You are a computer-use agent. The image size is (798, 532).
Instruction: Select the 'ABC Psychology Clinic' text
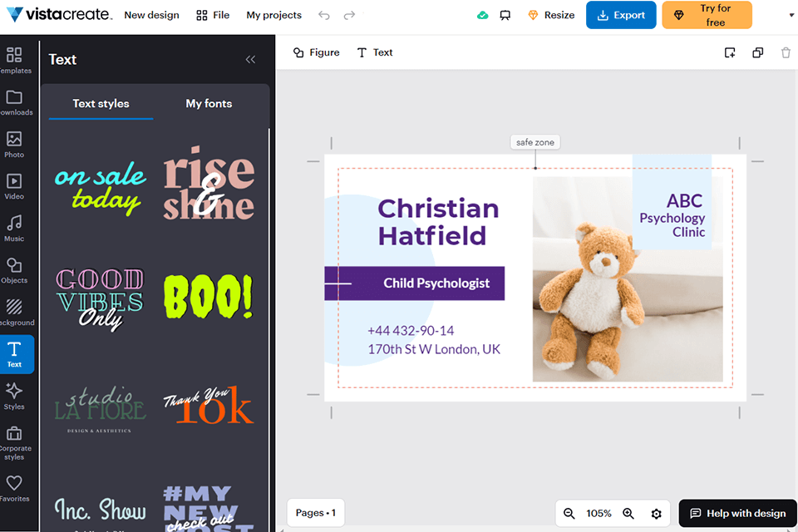[x=672, y=216]
